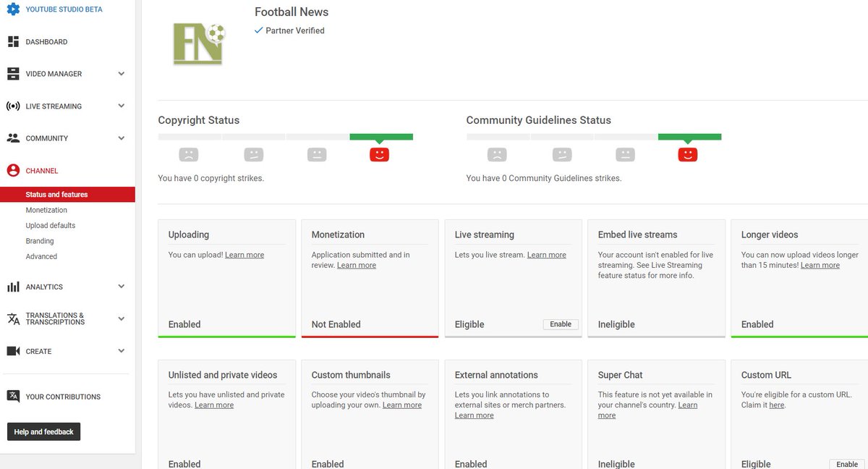Click third gray face under Copyright Status
Viewport: 868px width, 469px height.
pyautogui.click(x=317, y=154)
